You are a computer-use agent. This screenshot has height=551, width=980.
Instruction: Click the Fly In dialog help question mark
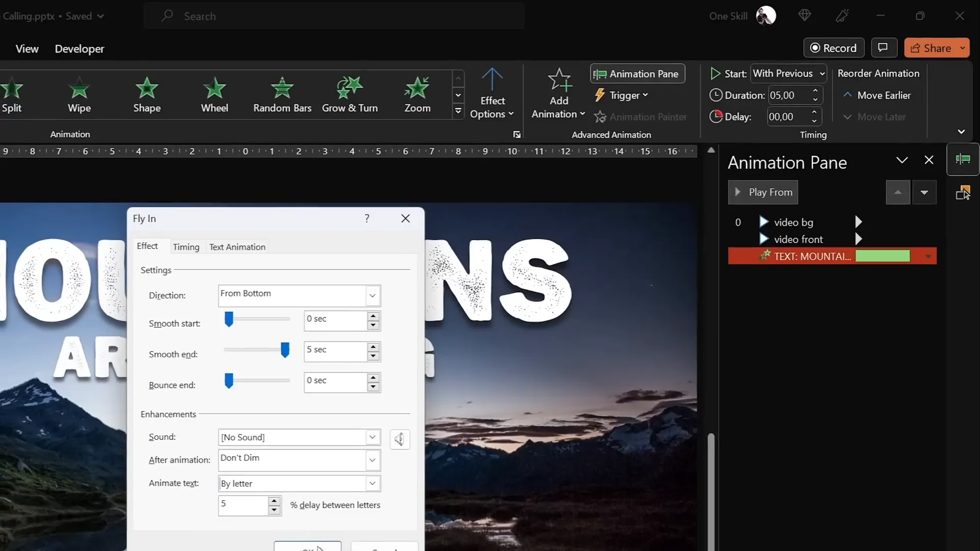[x=367, y=218]
